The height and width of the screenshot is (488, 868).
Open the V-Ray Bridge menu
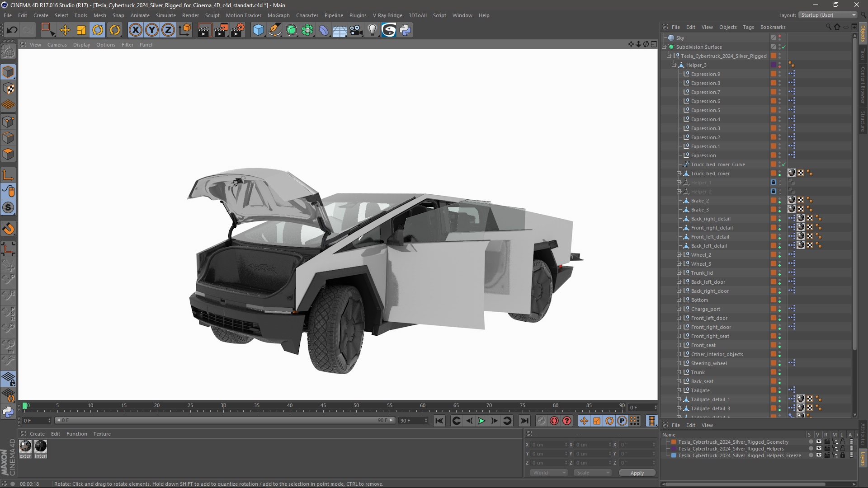pyautogui.click(x=387, y=15)
